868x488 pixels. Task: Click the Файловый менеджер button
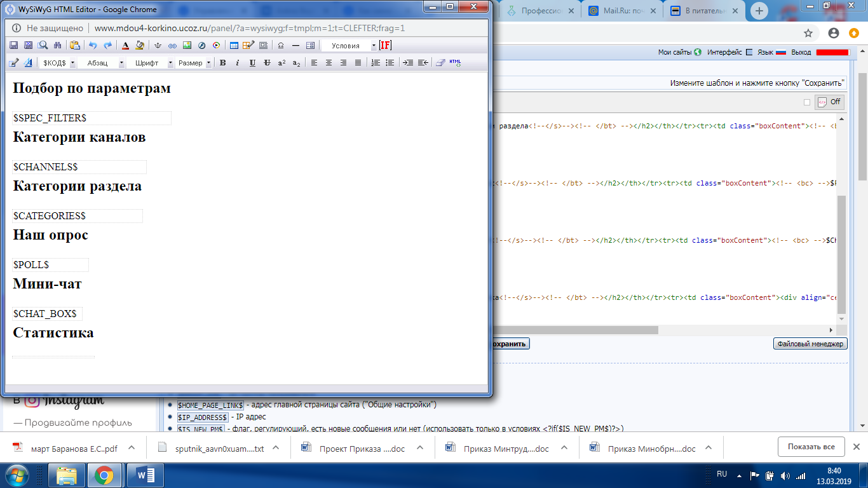[x=810, y=344]
